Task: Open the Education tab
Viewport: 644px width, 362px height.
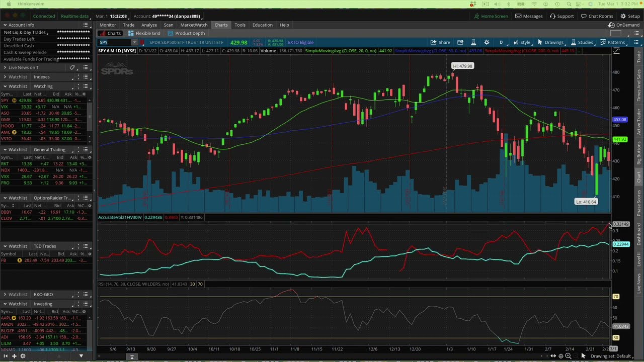Action: click(262, 25)
